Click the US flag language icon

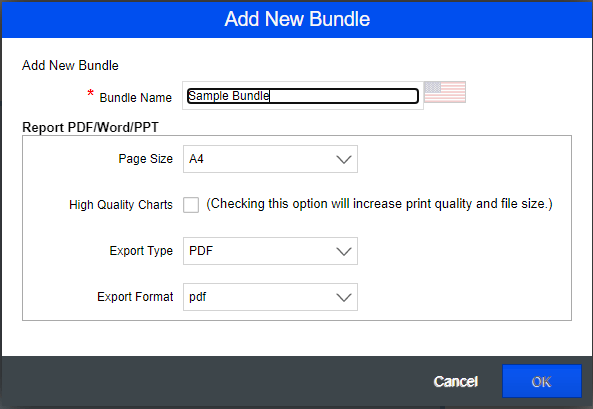tap(445, 92)
